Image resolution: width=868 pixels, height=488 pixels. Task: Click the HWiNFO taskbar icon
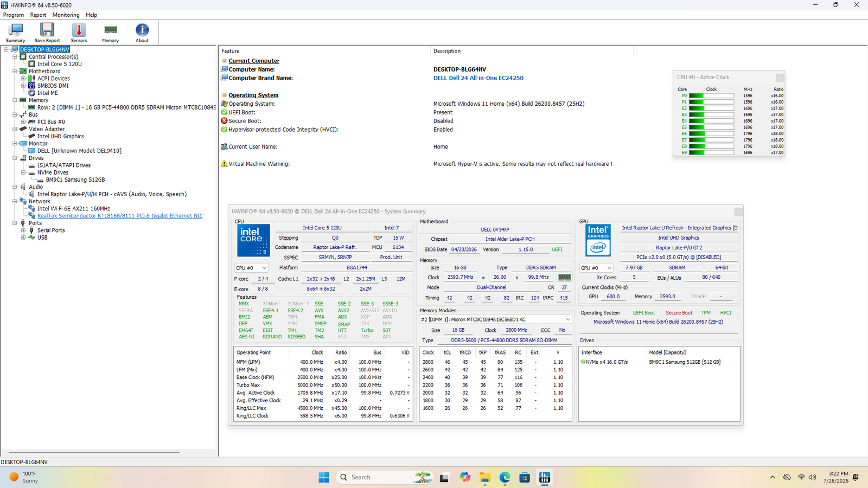pos(545,477)
